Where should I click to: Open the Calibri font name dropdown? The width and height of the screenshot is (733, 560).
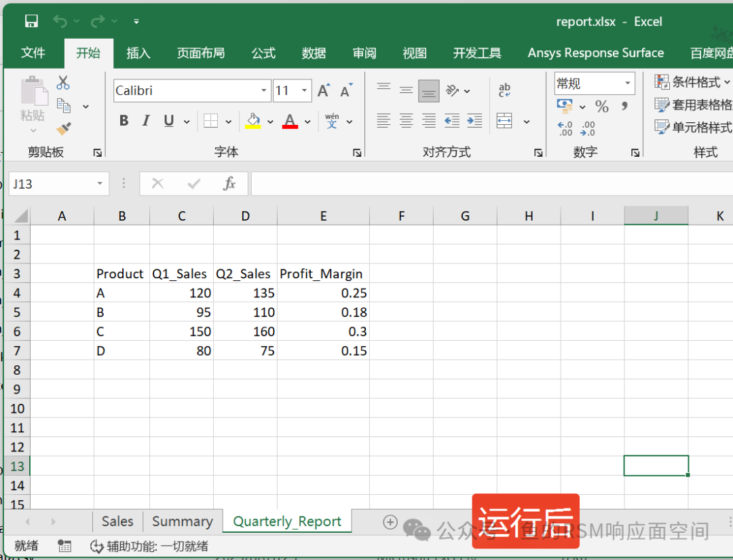click(263, 90)
